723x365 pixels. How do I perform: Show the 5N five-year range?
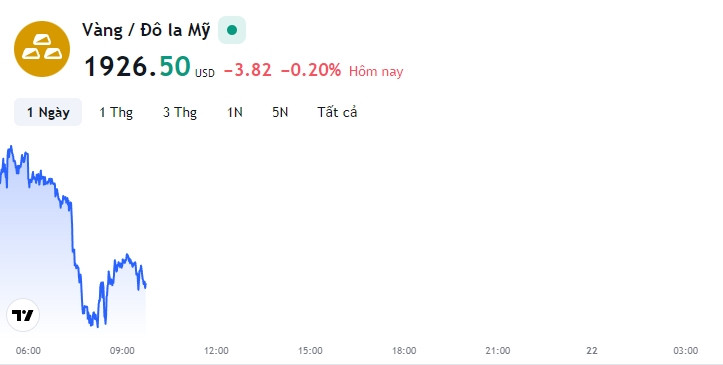(x=280, y=112)
